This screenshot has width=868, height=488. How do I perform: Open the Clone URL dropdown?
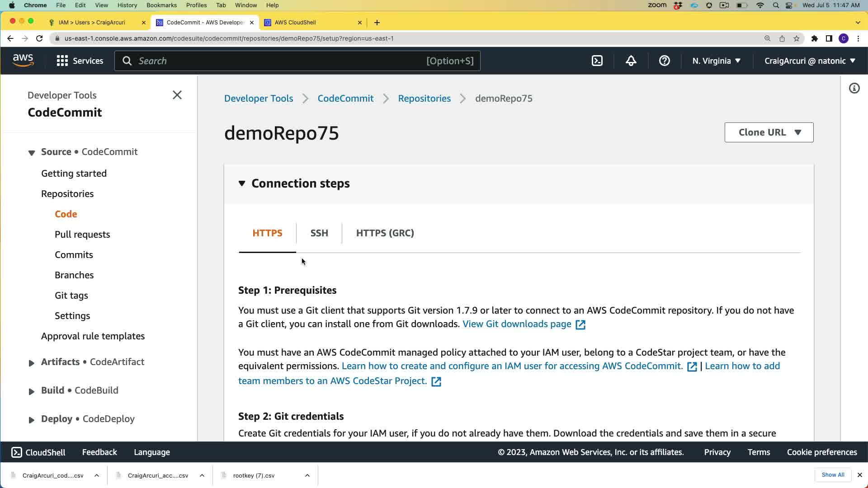(x=769, y=132)
